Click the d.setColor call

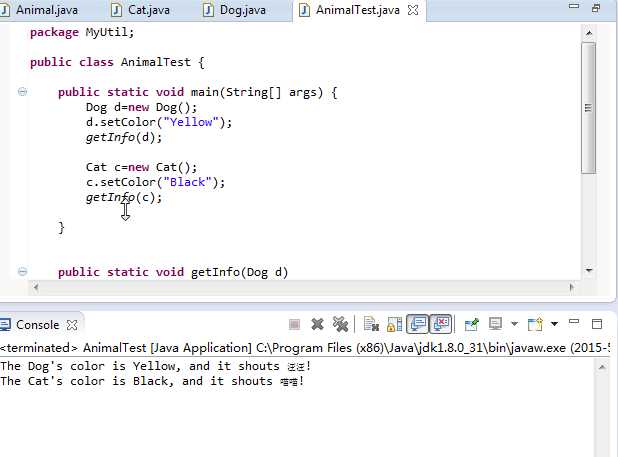(x=159, y=122)
